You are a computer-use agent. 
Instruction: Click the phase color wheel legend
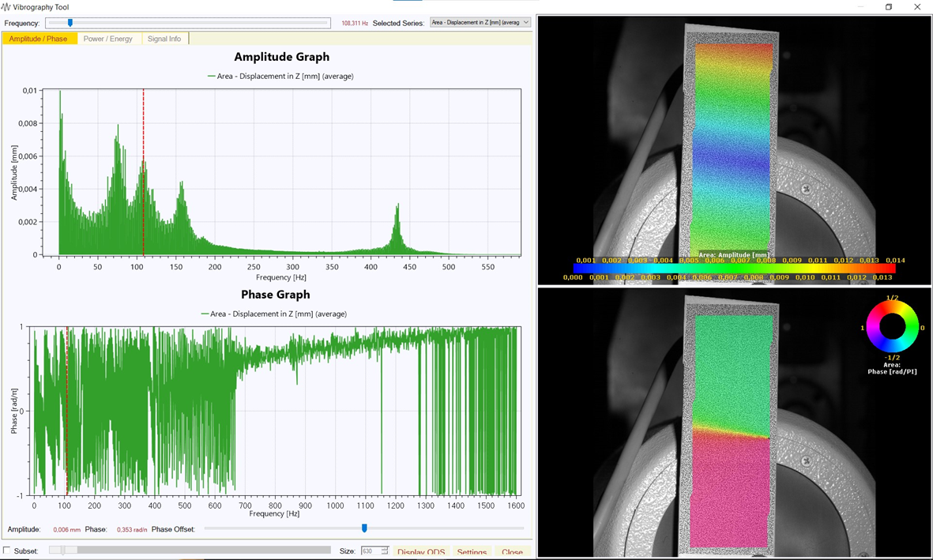pyautogui.click(x=892, y=326)
